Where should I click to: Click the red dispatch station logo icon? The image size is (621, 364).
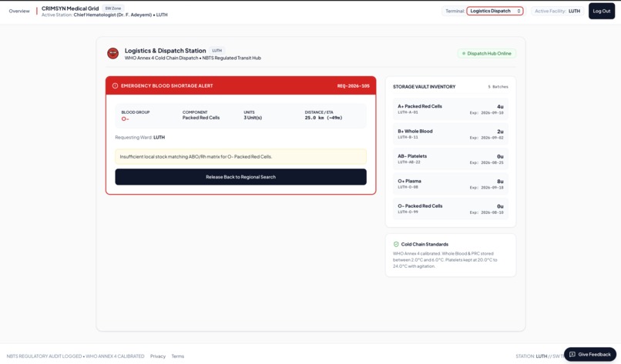112,53
